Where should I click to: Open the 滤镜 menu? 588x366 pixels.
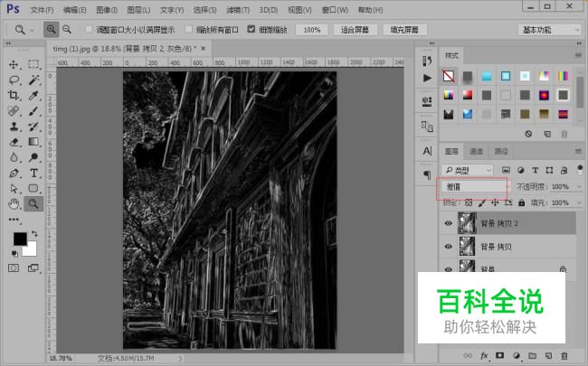pyautogui.click(x=237, y=10)
